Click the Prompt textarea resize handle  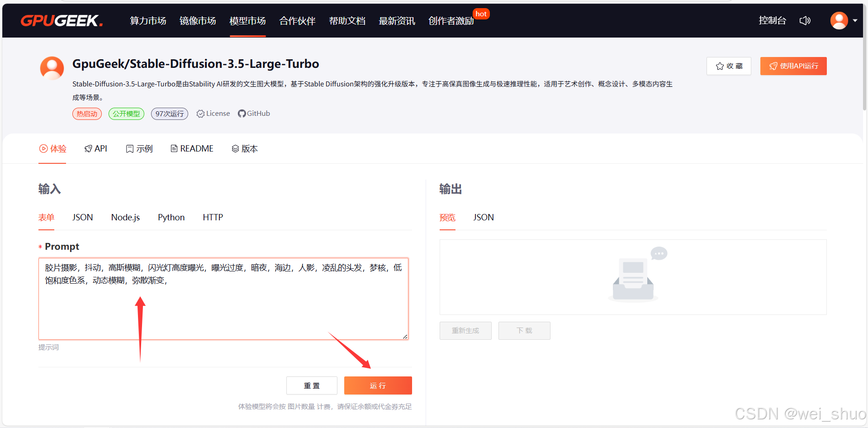click(x=405, y=336)
